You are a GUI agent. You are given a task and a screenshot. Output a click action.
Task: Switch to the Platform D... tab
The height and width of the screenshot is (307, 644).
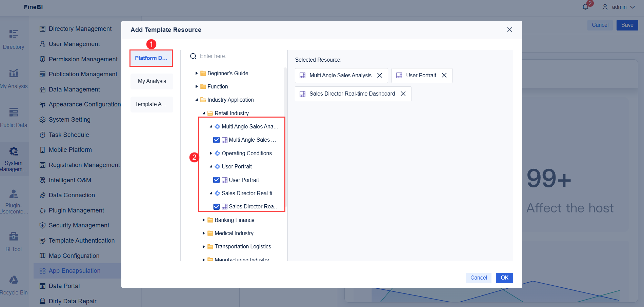tap(151, 58)
